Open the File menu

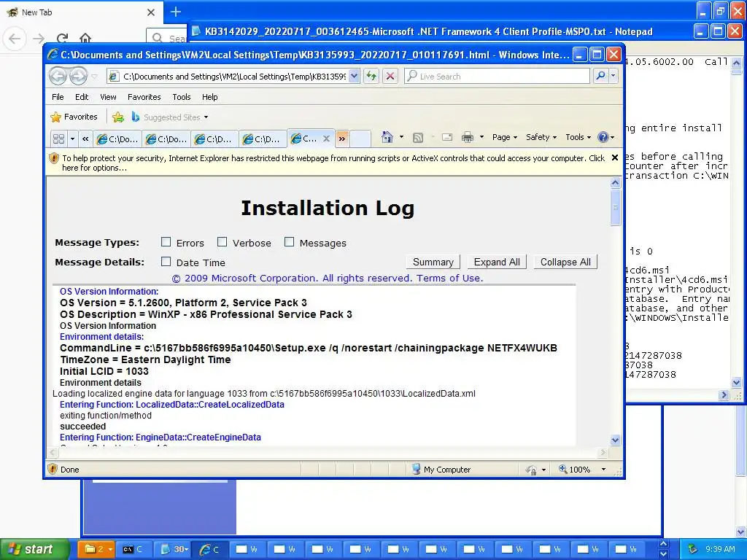pos(58,97)
